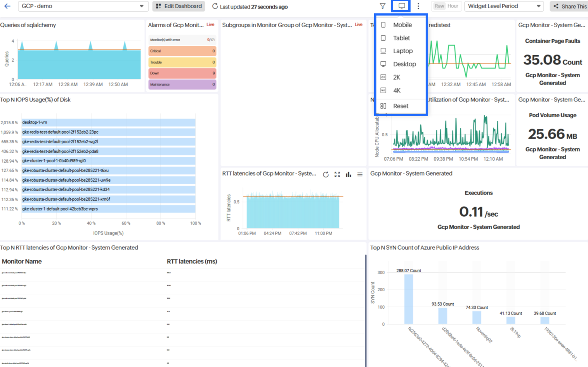The image size is (588, 367).
Task: Go back using the left arrow icon
Action: tap(7, 6)
